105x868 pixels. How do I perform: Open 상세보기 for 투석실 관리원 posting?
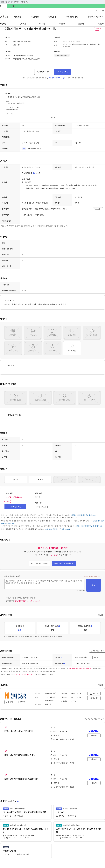[x=94, y=759]
